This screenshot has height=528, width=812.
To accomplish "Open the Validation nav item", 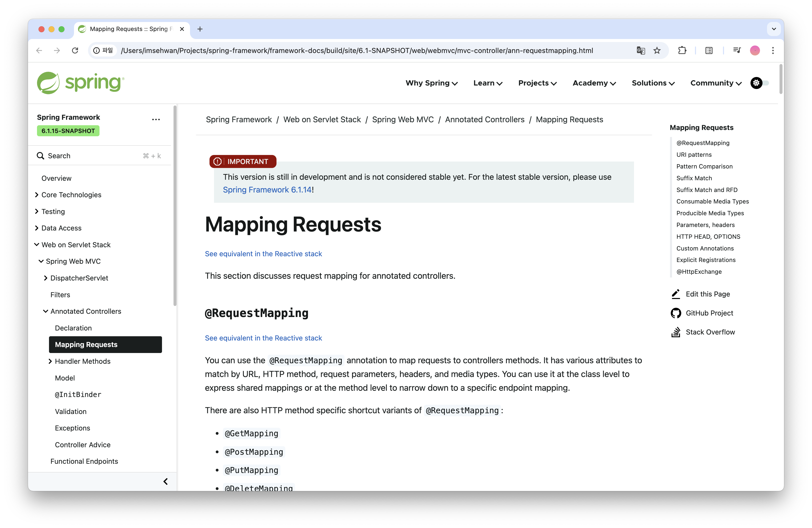I will point(70,411).
